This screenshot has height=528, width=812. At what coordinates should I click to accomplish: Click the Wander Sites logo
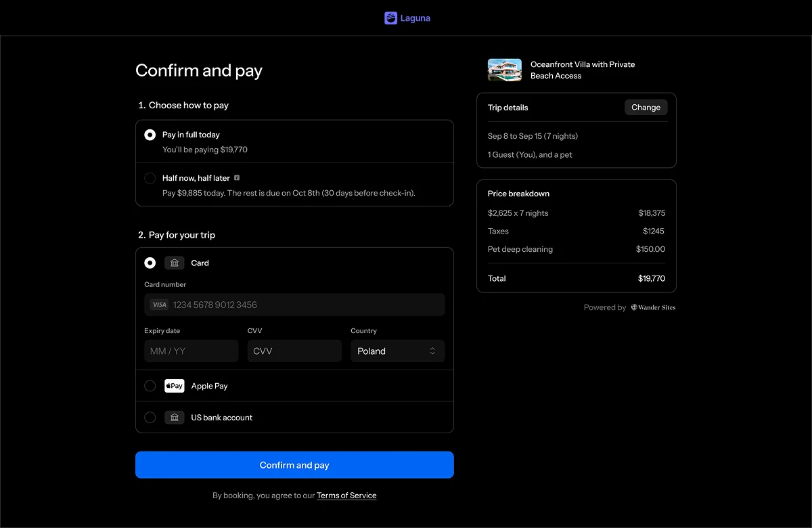(653, 307)
